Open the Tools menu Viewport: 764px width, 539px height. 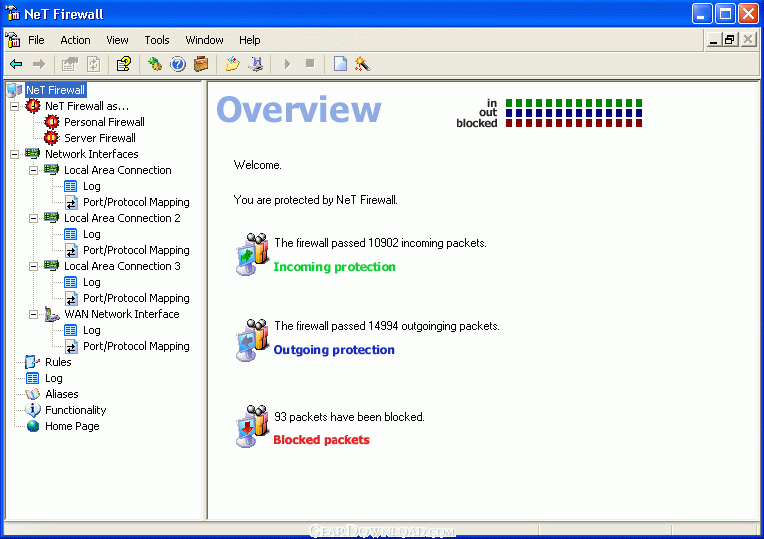coord(156,40)
